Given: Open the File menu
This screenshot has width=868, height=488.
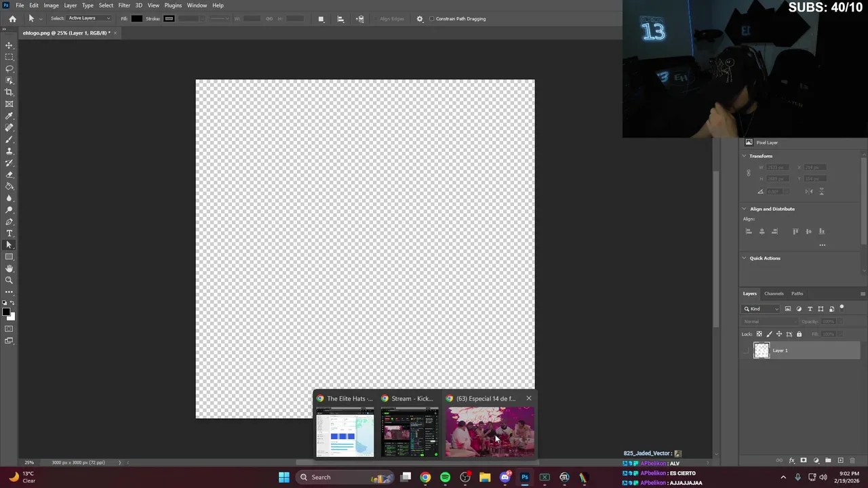Looking at the screenshot, I should click(20, 5).
